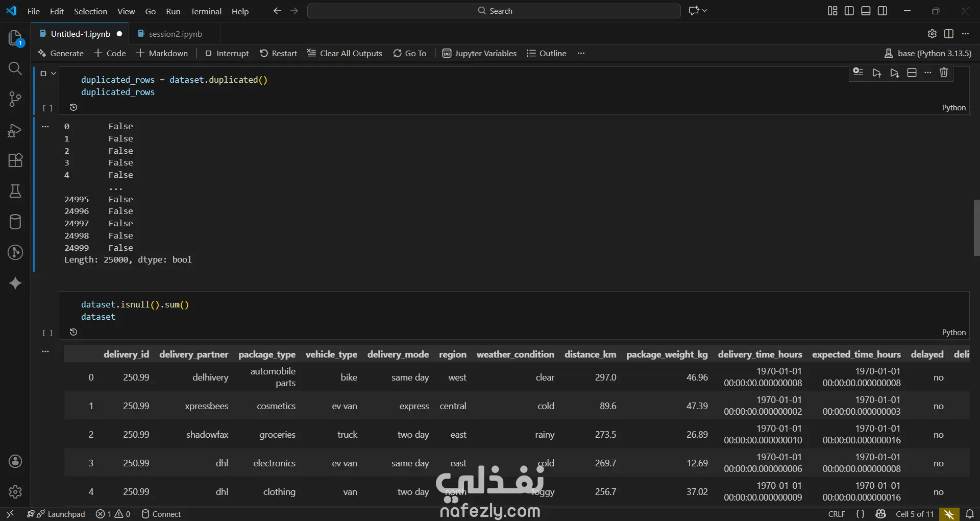Open more notebook toolbar actions ellipsis
The height and width of the screenshot is (521, 980).
581,53
